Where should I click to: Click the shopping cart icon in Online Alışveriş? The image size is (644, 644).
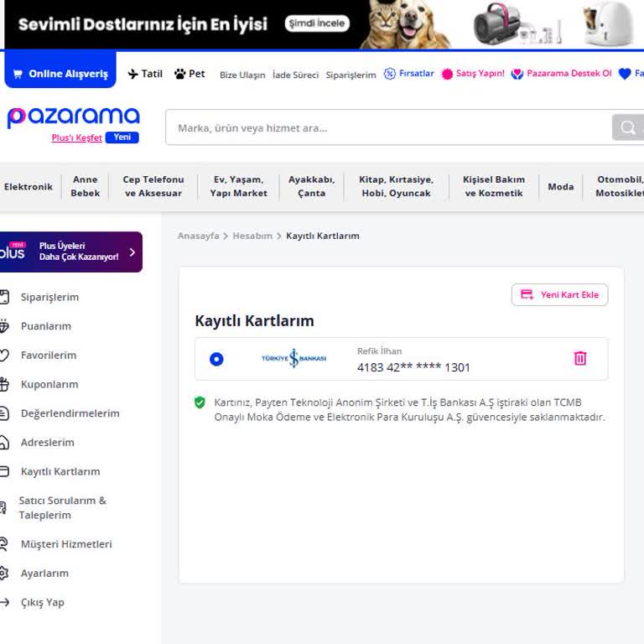pos(18,74)
